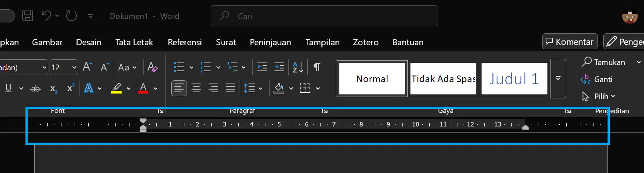Switch to the Tampilan tab
Image resolution: width=644 pixels, height=173 pixels.
323,42
